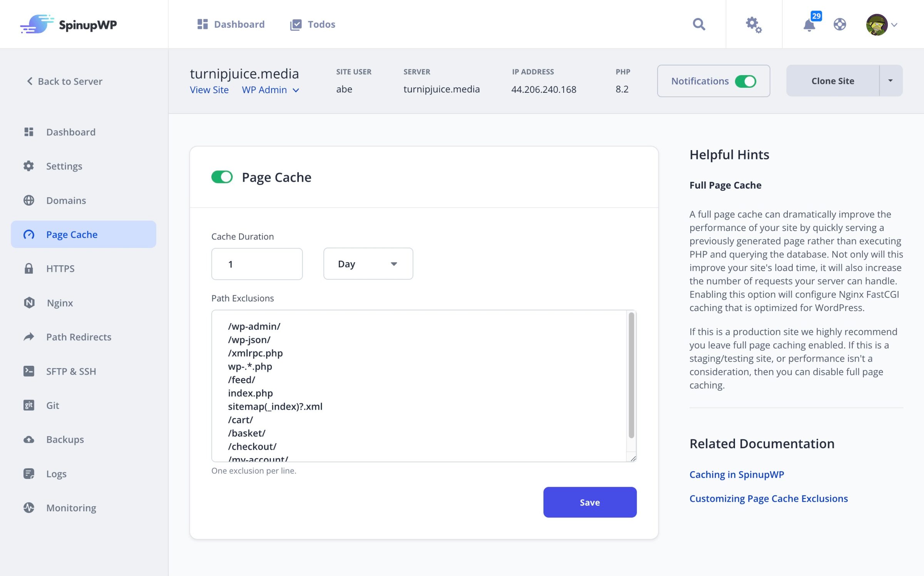Click the top Dashboard grid icon
Viewport: 924px width, 576px height.
coord(203,24)
